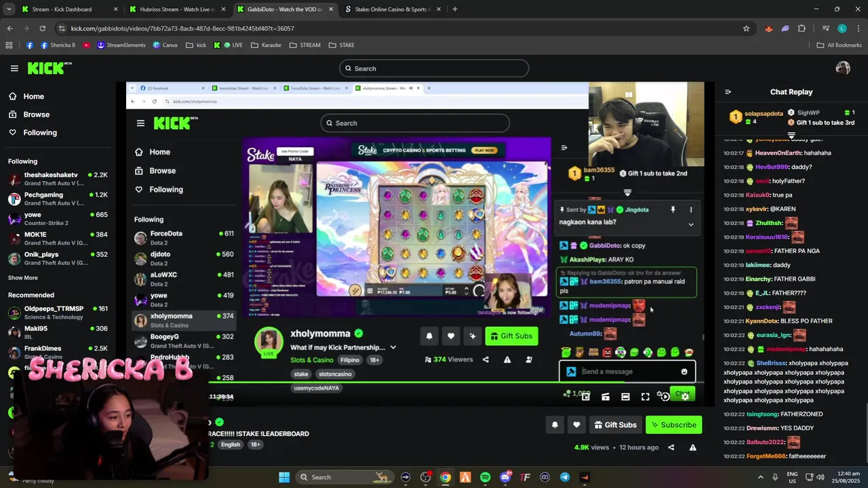The height and width of the screenshot is (488, 868).
Task: Reload the page in Chrome
Action: pos(42,28)
